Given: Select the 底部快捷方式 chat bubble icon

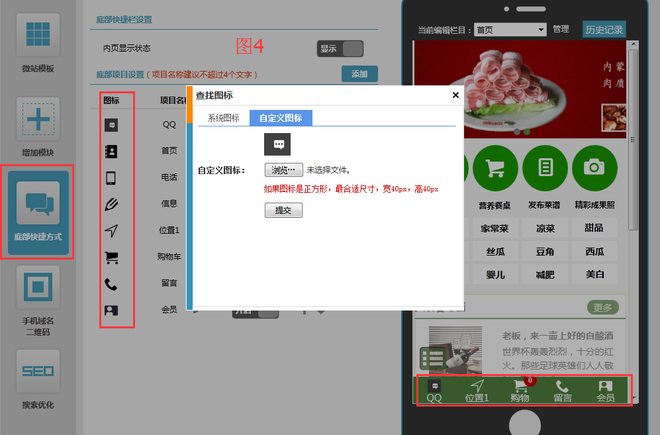Looking at the screenshot, I should (38, 203).
